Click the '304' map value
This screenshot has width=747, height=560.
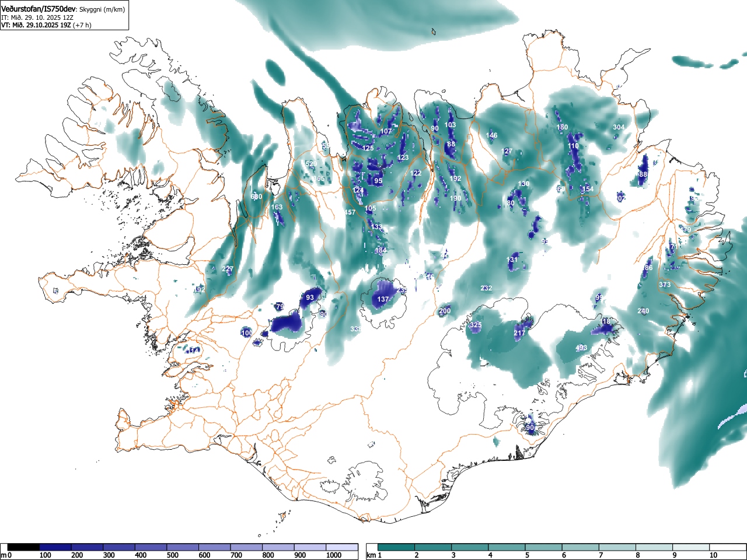tap(619, 127)
